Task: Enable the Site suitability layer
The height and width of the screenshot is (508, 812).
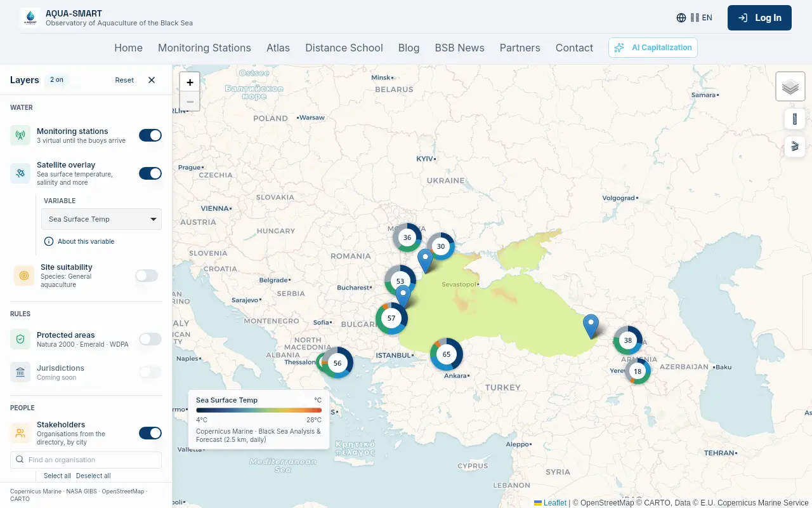Action: click(147, 276)
